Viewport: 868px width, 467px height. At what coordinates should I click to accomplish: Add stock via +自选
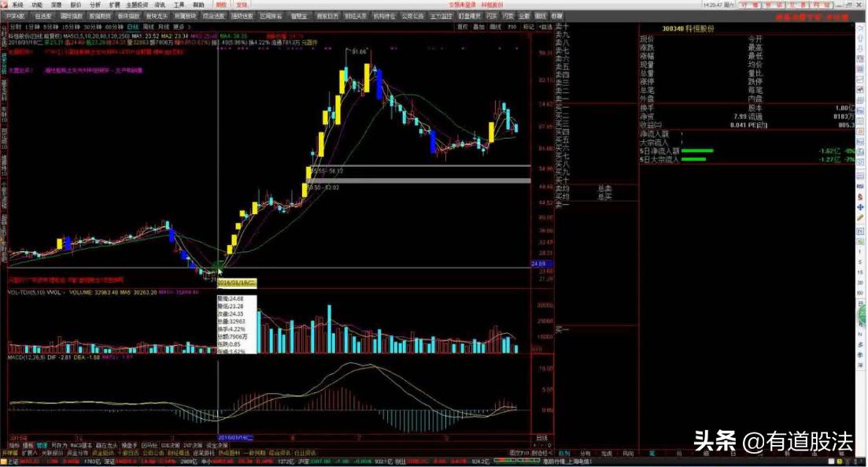click(x=546, y=27)
